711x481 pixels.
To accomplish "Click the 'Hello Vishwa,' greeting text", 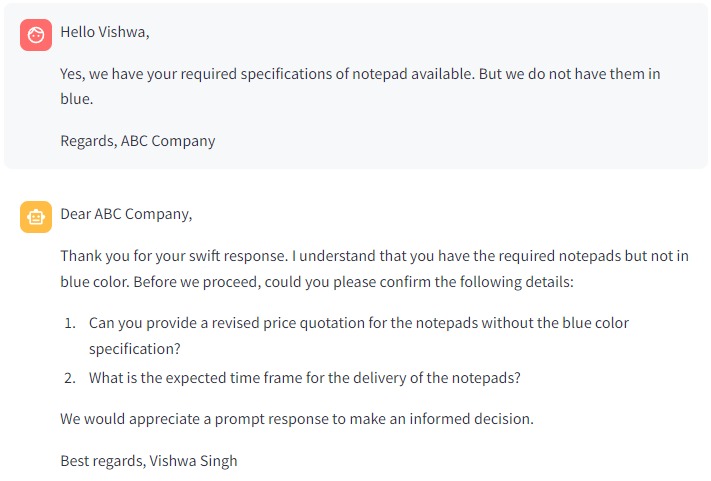I will pyautogui.click(x=105, y=32).
